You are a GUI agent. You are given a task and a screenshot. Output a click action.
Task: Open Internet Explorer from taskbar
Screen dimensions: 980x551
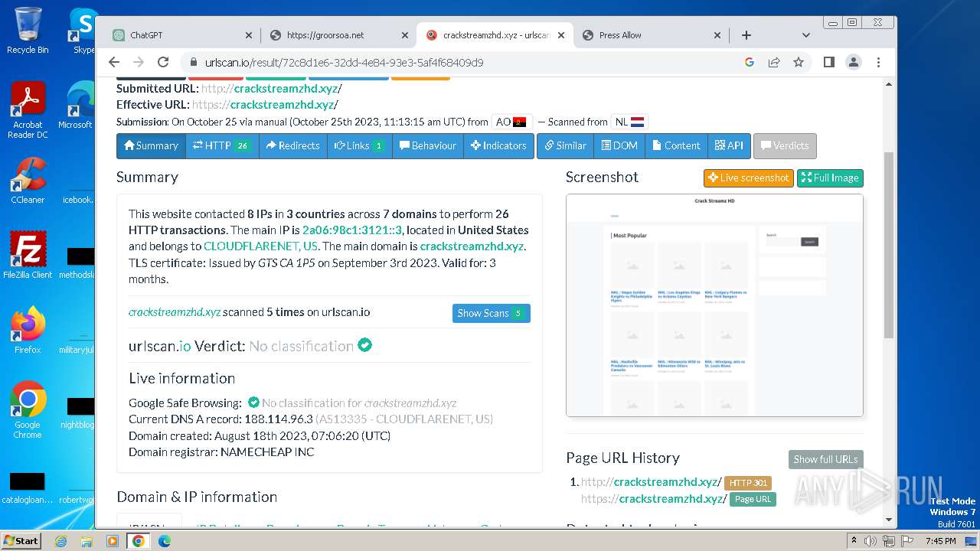point(60,541)
